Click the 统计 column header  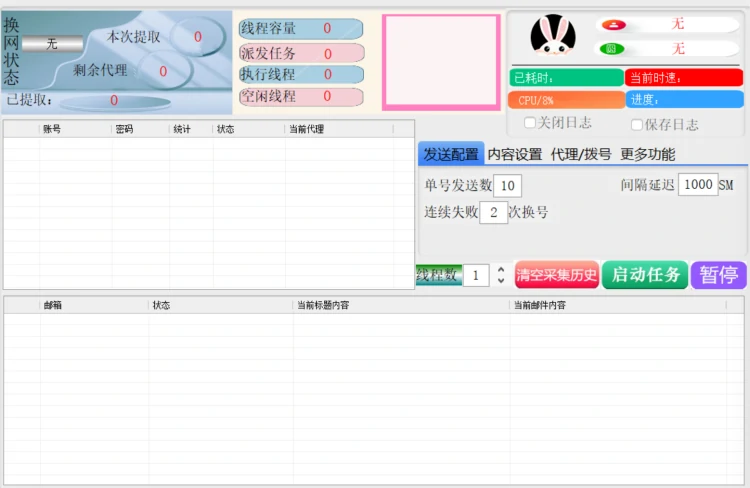tap(191, 129)
